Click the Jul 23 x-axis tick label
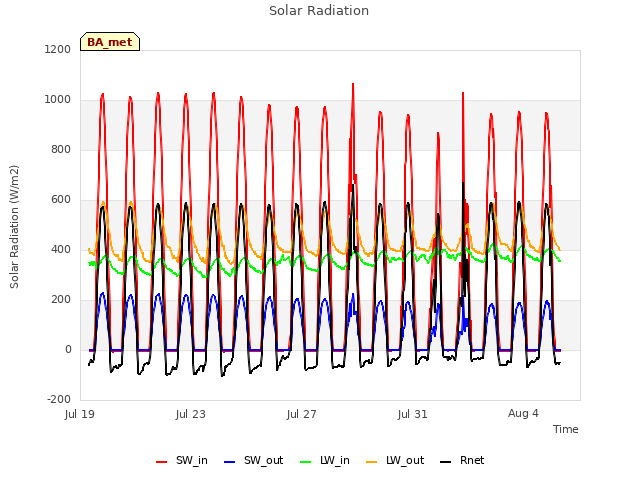 [191, 414]
